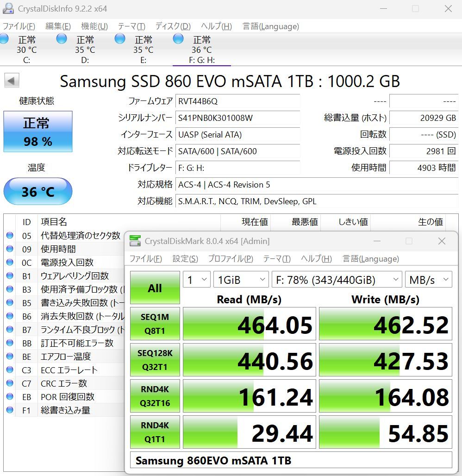Image resolution: width=462 pixels, height=476 pixels.
Task: Select drive D: status orb
Action: pos(62,39)
